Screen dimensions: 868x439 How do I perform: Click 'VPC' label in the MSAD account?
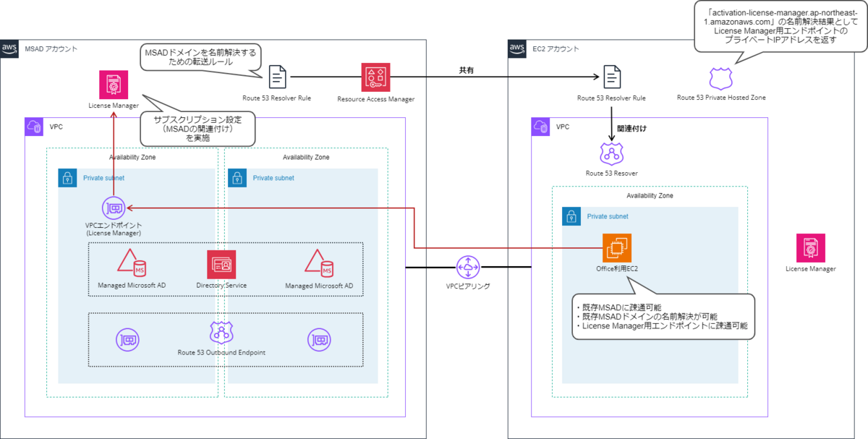(x=56, y=127)
